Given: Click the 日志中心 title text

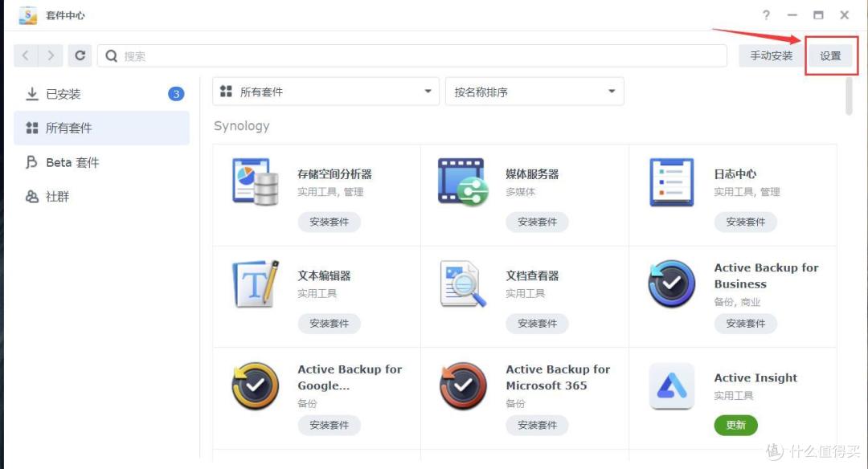Looking at the screenshot, I should point(735,174).
